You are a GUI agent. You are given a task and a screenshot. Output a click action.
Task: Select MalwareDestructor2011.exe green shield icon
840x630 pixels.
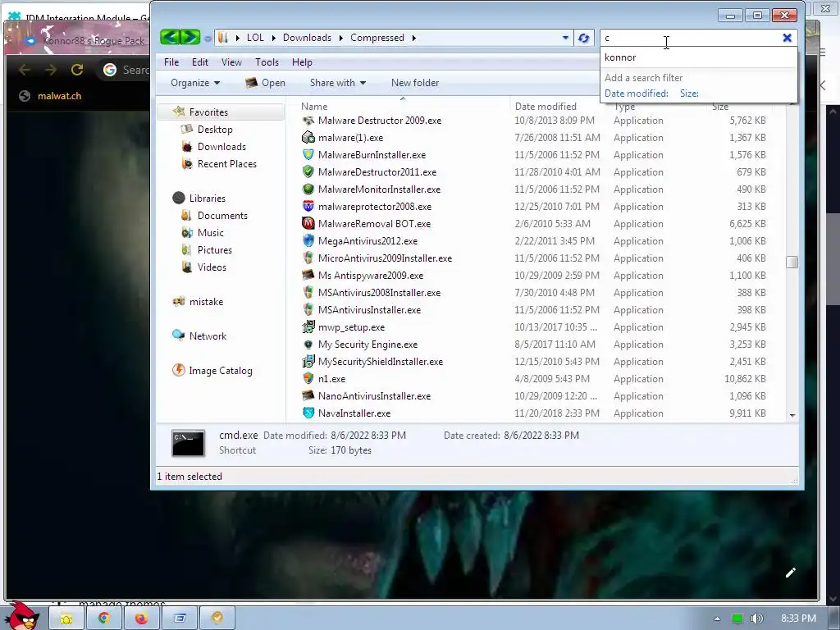[x=308, y=172]
